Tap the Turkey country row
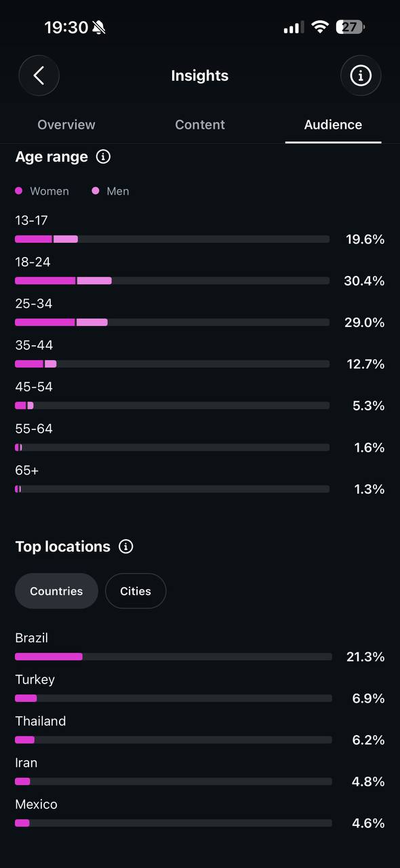 click(x=200, y=689)
